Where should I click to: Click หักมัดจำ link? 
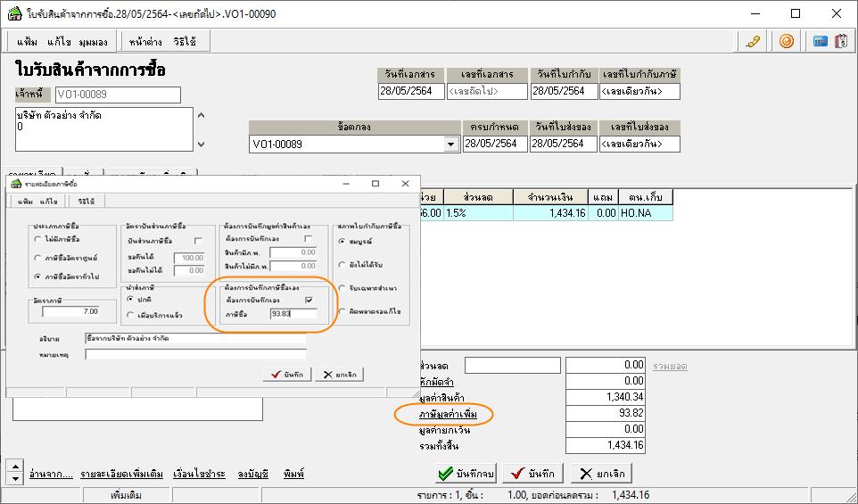437,382
